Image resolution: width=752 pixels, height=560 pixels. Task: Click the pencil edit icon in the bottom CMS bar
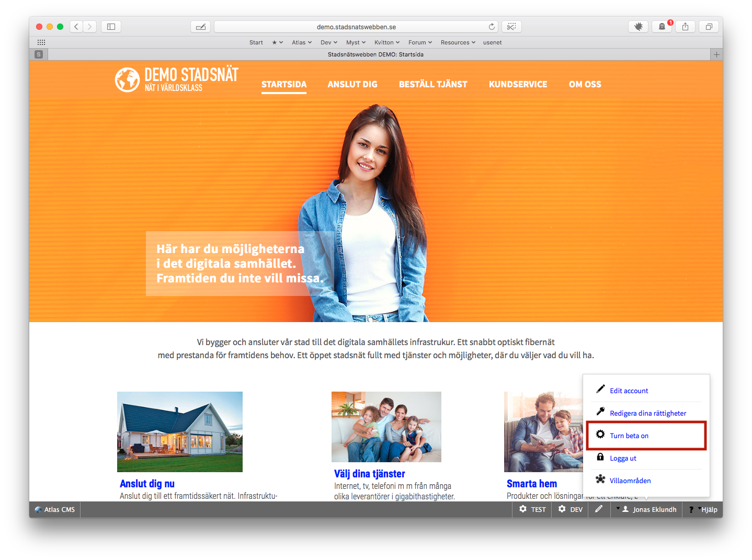click(599, 509)
